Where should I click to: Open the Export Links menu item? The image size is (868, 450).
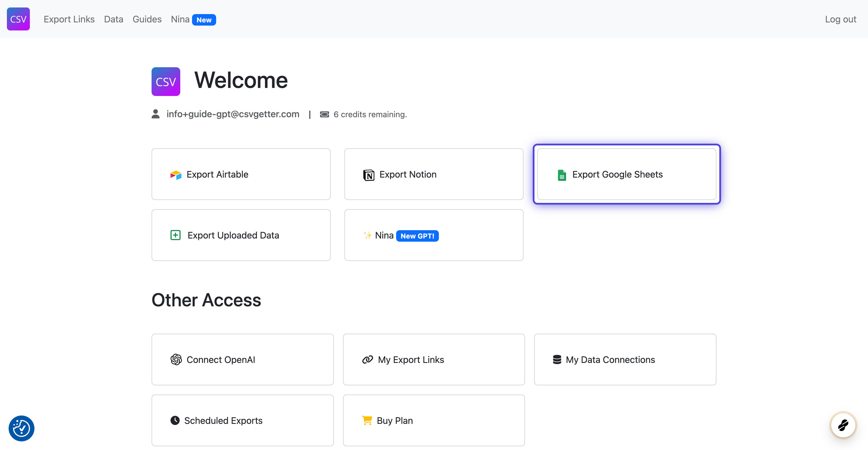[x=69, y=19]
